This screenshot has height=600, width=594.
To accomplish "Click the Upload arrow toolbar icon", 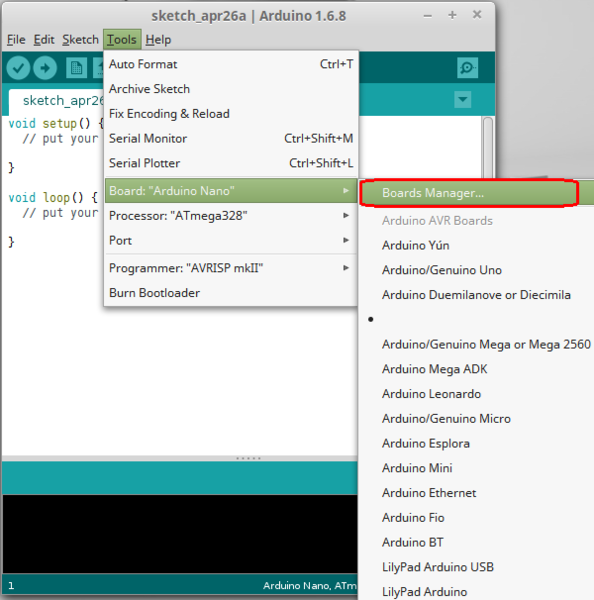I will click(x=45, y=68).
